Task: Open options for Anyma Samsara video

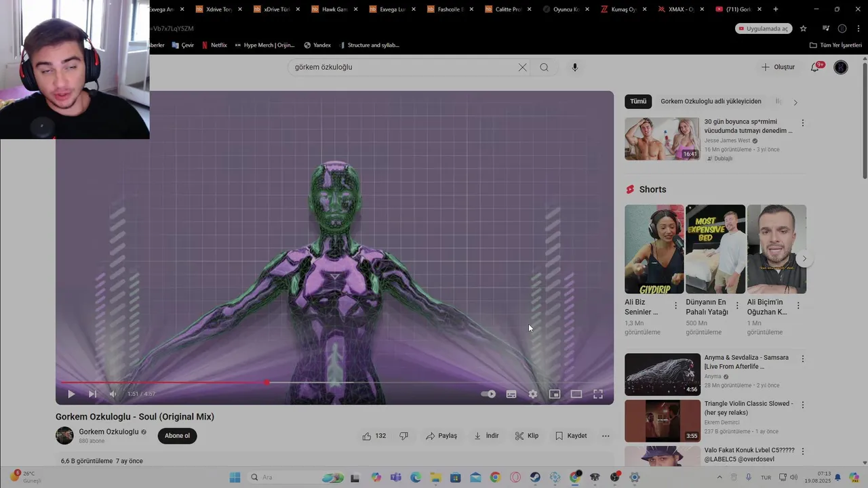Action: coord(803,359)
